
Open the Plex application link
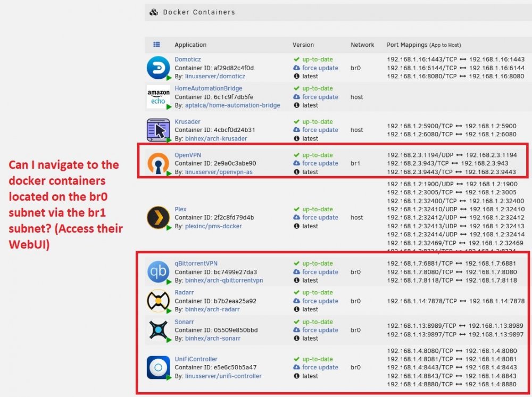180,209
